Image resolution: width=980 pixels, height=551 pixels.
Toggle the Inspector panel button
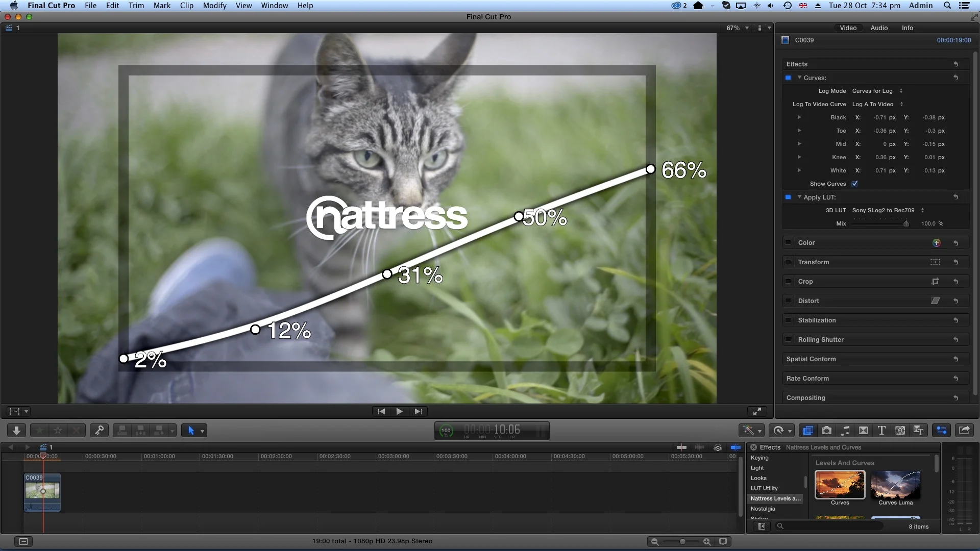[942, 431]
